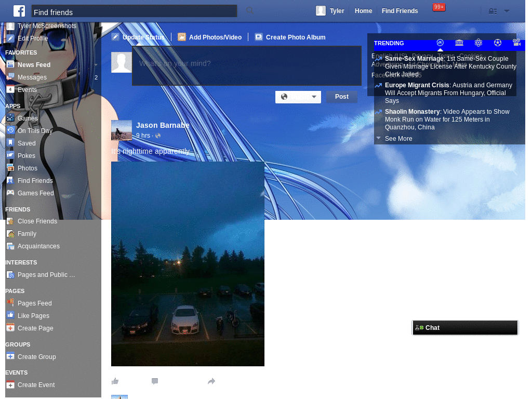Click Pages and Public feed icon
Image resolution: width=532 pixels, height=399 pixels.
(10, 275)
